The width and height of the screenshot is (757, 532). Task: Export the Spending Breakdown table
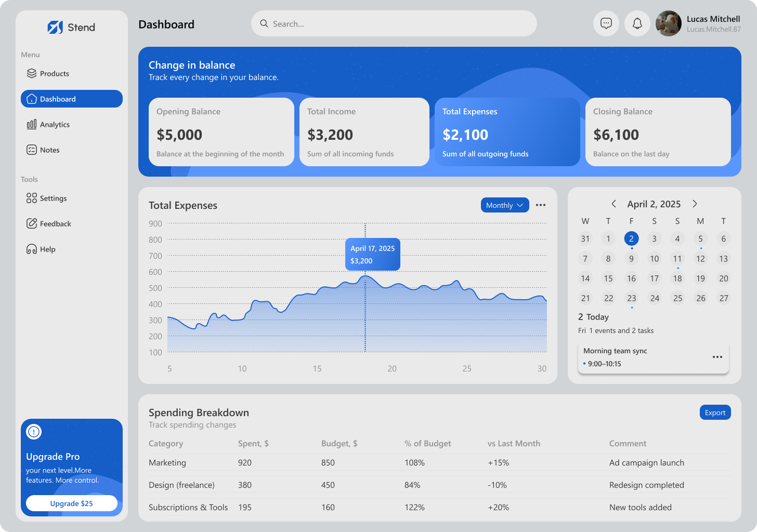(715, 413)
